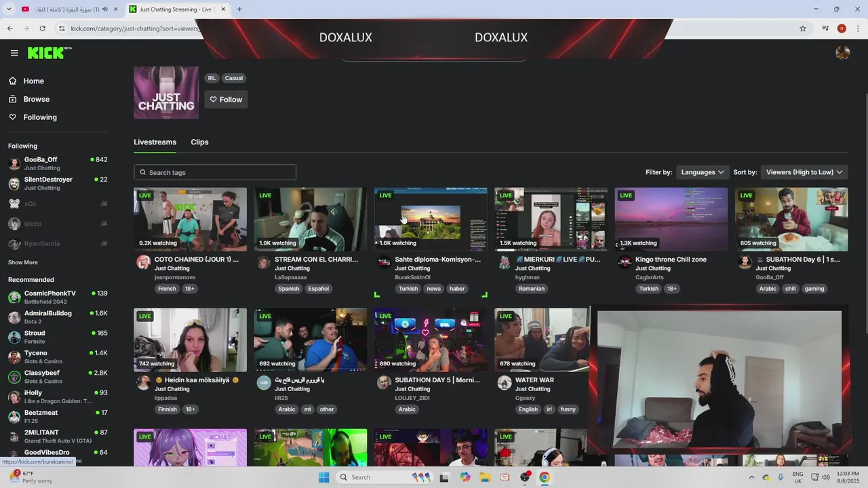Image resolution: width=868 pixels, height=488 pixels.
Task: Click the French tag under COTO CHAINED
Action: tap(167, 289)
